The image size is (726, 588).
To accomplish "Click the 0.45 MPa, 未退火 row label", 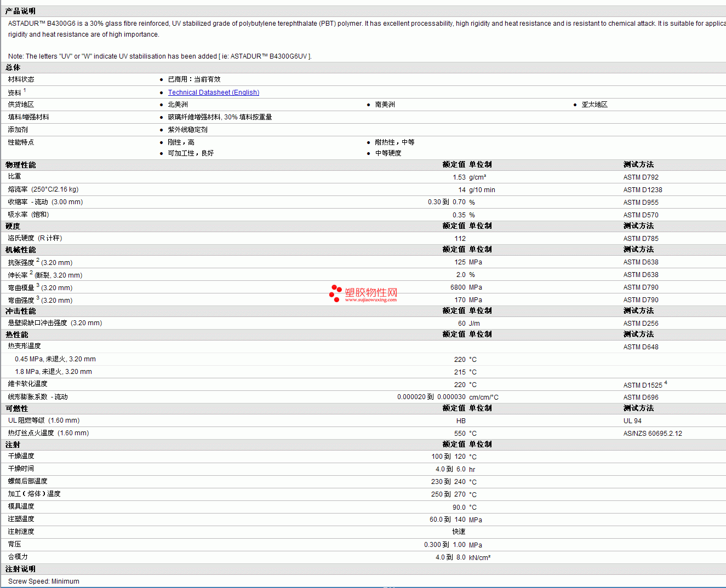I will (55, 359).
